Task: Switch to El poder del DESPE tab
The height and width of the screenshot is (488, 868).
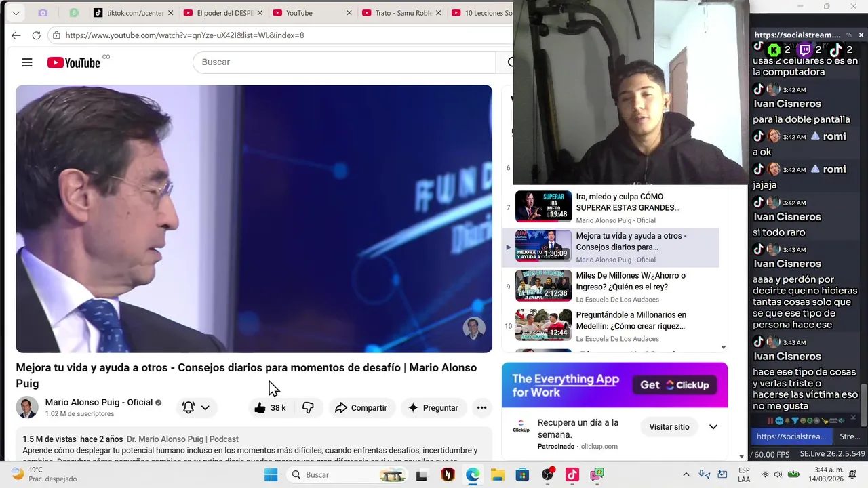Action: tap(223, 13)
